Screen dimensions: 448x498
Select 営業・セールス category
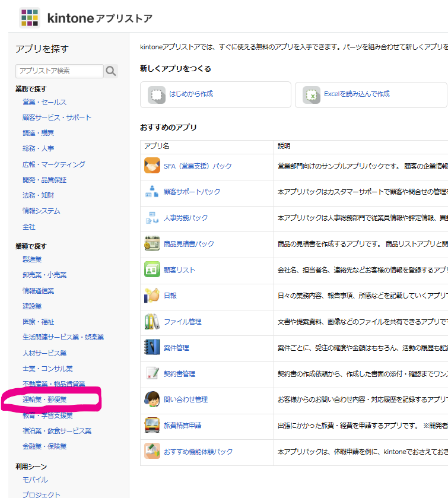tap(45, 102)
